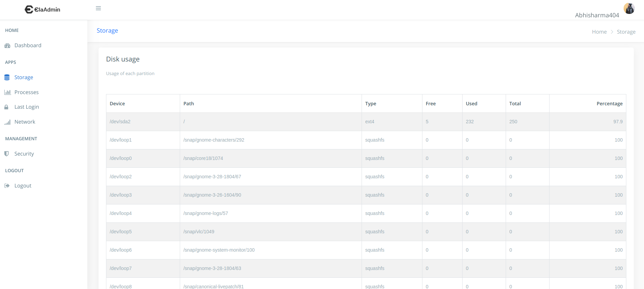Image resolution: width=644 pixels, height=289 pixels.
Task: Open the user avatar picture
Action: pos(629,8)
